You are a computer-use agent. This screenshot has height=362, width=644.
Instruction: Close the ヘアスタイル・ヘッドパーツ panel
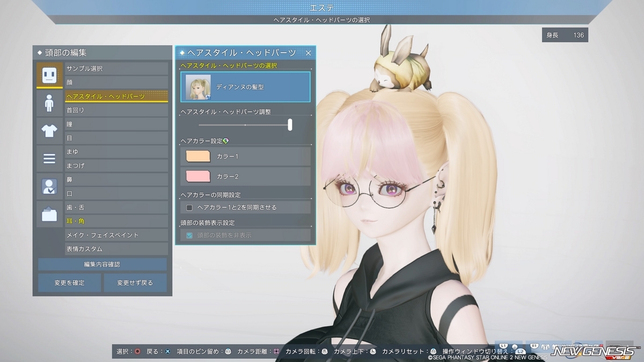click(x=308, y=53)
